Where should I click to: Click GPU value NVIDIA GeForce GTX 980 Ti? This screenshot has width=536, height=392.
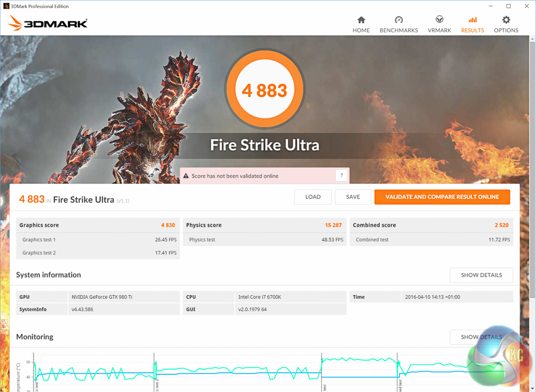tap(102, 297)
